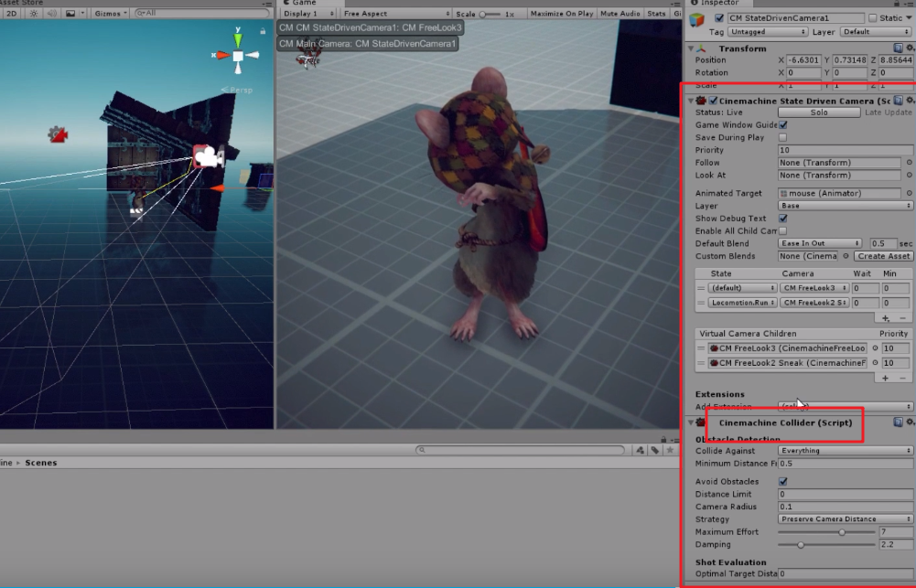
Task: Toggle Game Window Guides checkbox
Action: 782,125
